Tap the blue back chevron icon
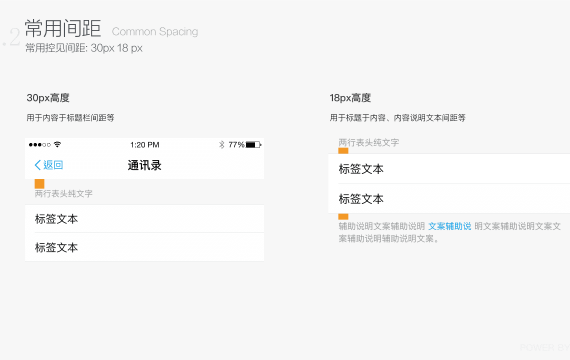The width and height of the screenshot is (570, 360). click(x=37, y=165)
